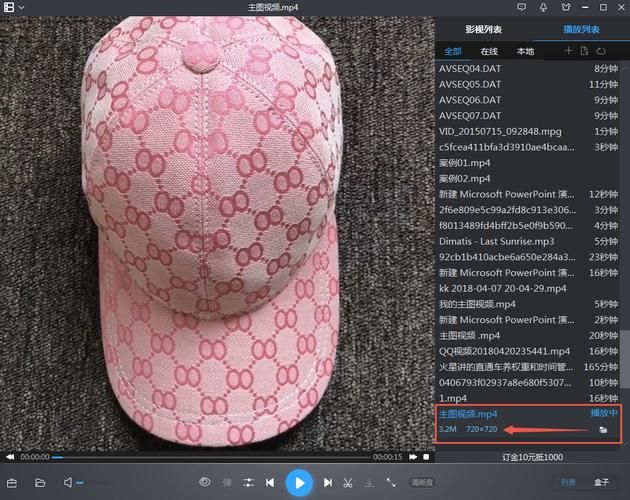
Task: Select the 火星讲的直通车养权重 entry
Action: 528,367
